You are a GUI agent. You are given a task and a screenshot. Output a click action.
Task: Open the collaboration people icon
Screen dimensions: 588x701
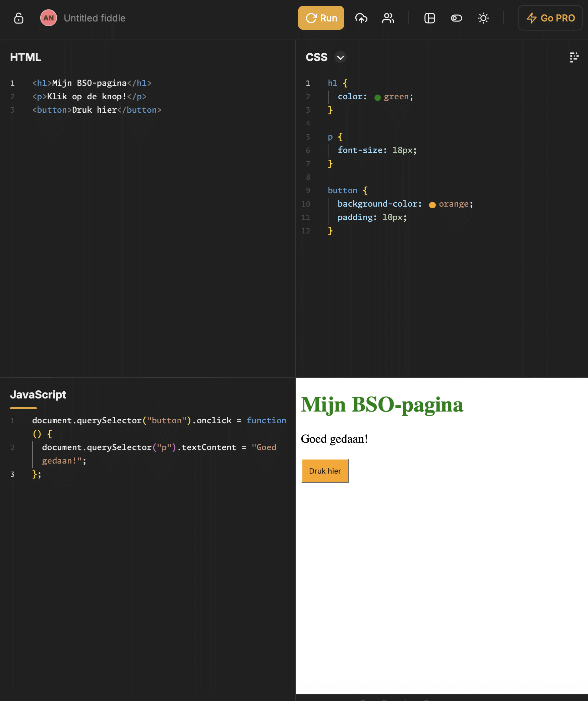tap(388, 18)
